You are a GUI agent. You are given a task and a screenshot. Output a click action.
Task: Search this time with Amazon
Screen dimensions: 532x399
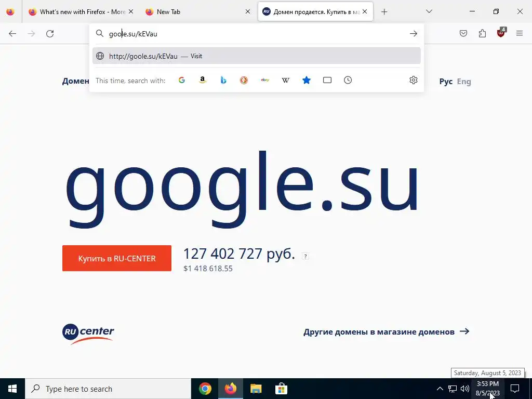[x=203, y=80]
